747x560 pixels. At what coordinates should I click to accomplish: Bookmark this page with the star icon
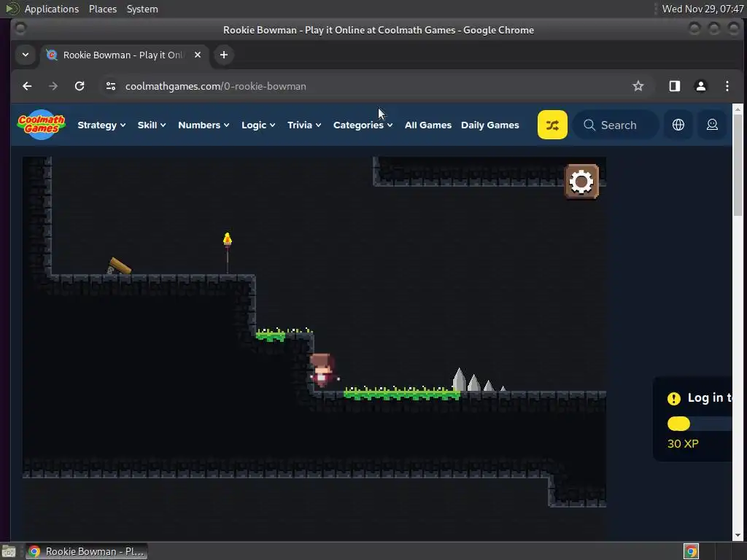[x=638, y=86]
